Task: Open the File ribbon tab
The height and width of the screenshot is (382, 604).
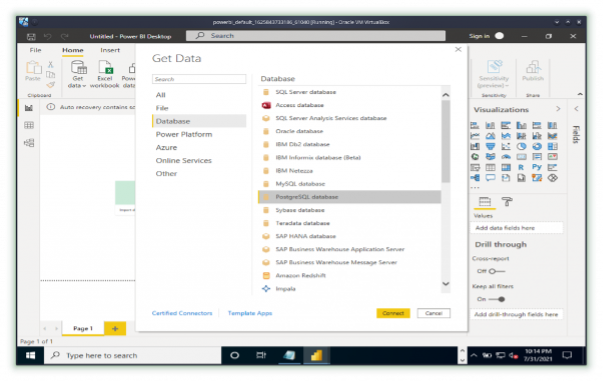Action: tap(35, 50)
